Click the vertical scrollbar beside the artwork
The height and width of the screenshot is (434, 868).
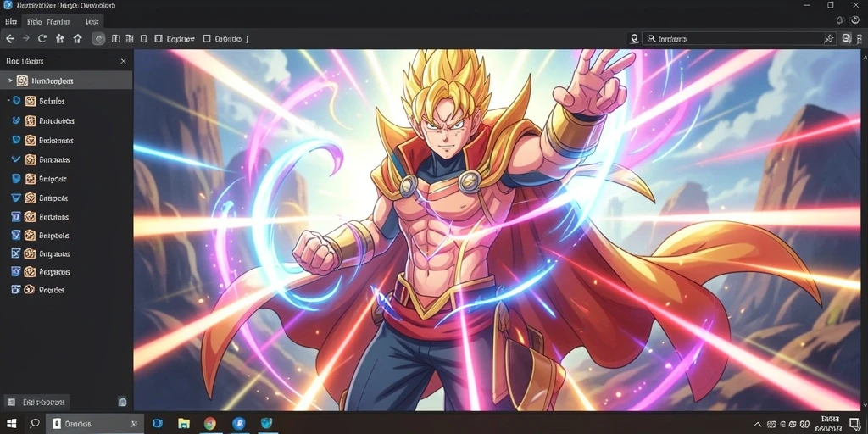tap(864, 230)
